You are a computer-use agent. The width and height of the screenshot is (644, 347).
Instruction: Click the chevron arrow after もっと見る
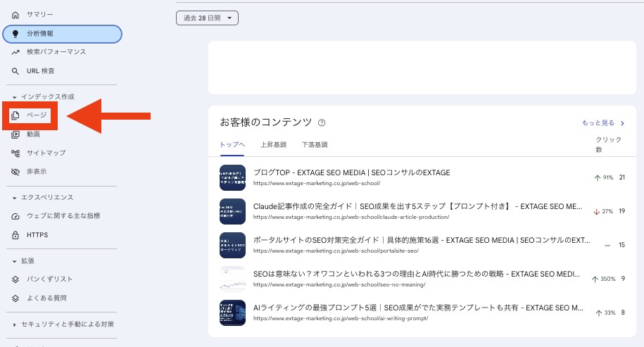coord(623,123)
